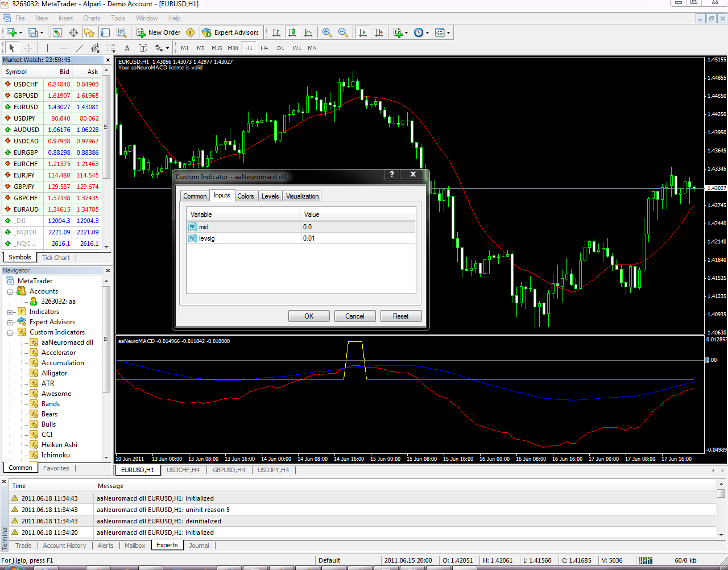Switch timeframe to M1
The width and height of the screenshot is (728, 570).
point(185,48)
